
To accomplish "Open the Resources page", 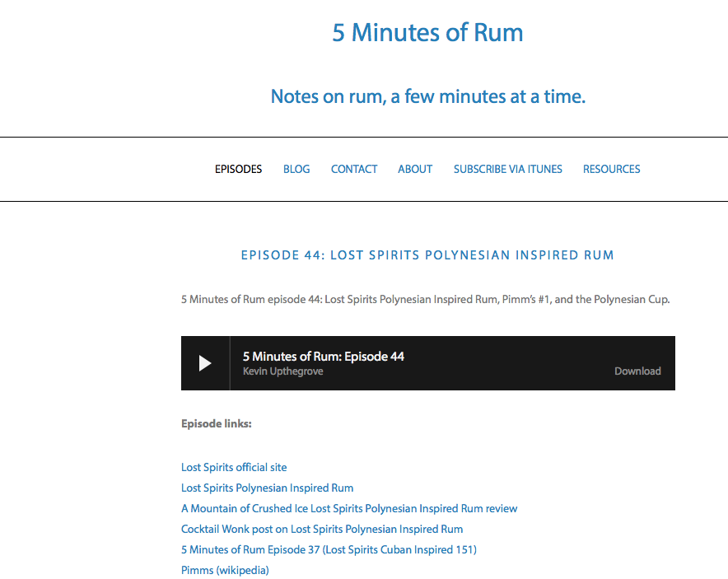I will (611, 169).
